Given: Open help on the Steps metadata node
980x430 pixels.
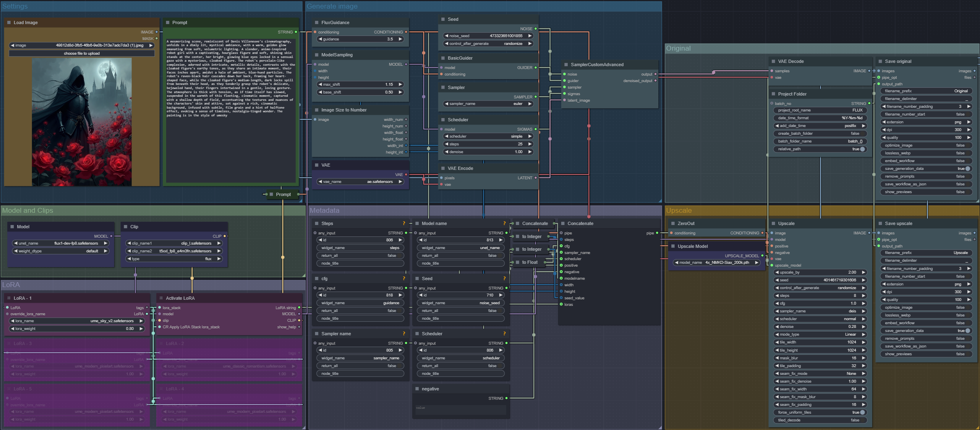Looking at the screenshot, I should tap(404, 223).
